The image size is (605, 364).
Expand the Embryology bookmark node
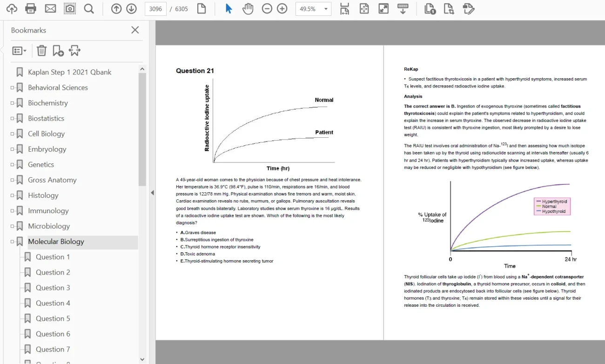coord(13,149)
